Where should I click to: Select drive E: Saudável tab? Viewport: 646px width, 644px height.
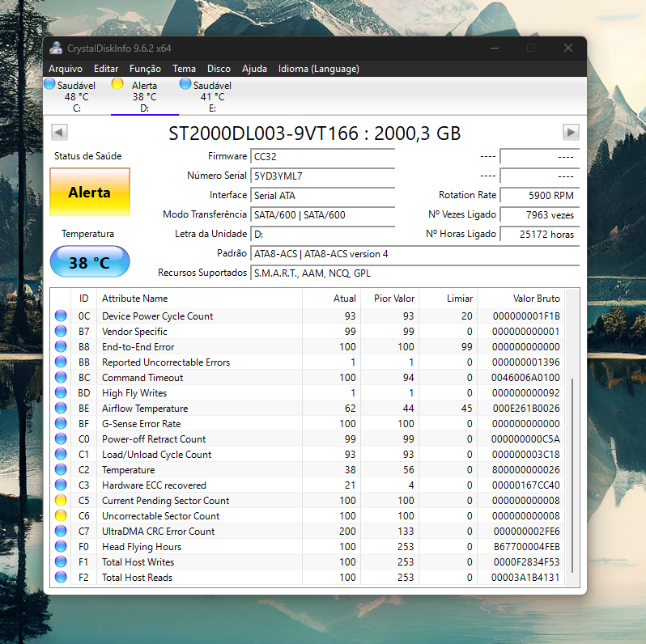(212, 96)
